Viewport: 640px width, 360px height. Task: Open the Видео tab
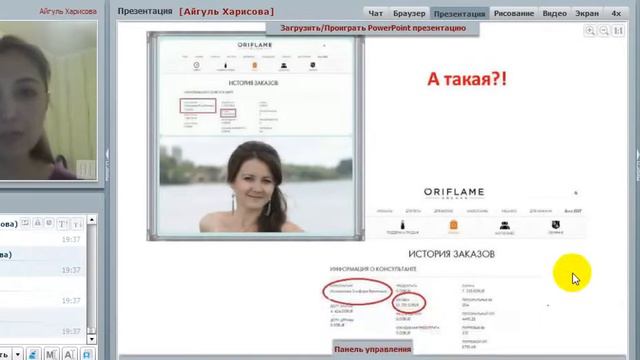(x=554, y=13)
